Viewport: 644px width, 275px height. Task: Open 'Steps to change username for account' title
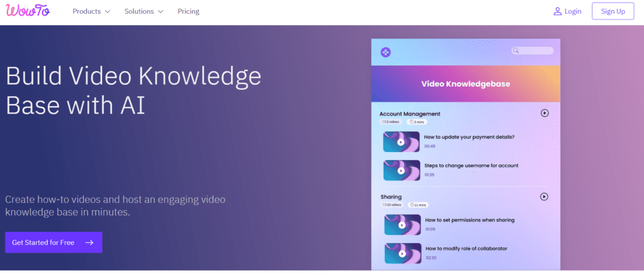471,165
